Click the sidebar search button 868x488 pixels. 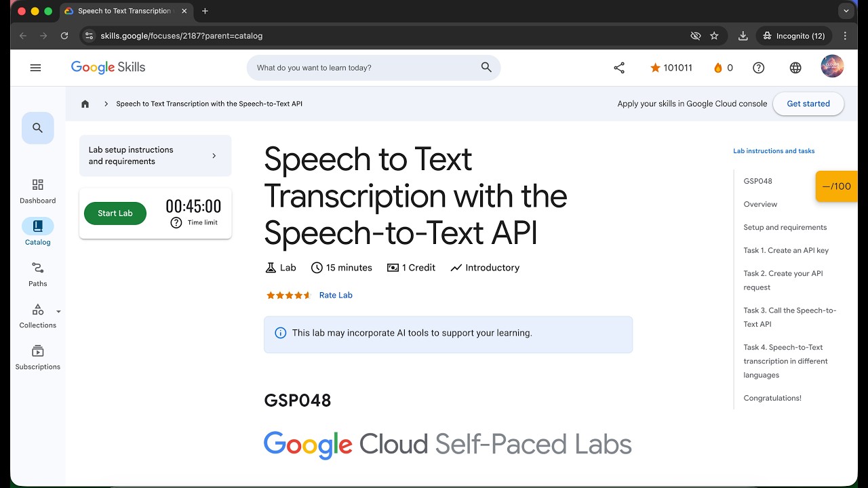coord(38,128)
